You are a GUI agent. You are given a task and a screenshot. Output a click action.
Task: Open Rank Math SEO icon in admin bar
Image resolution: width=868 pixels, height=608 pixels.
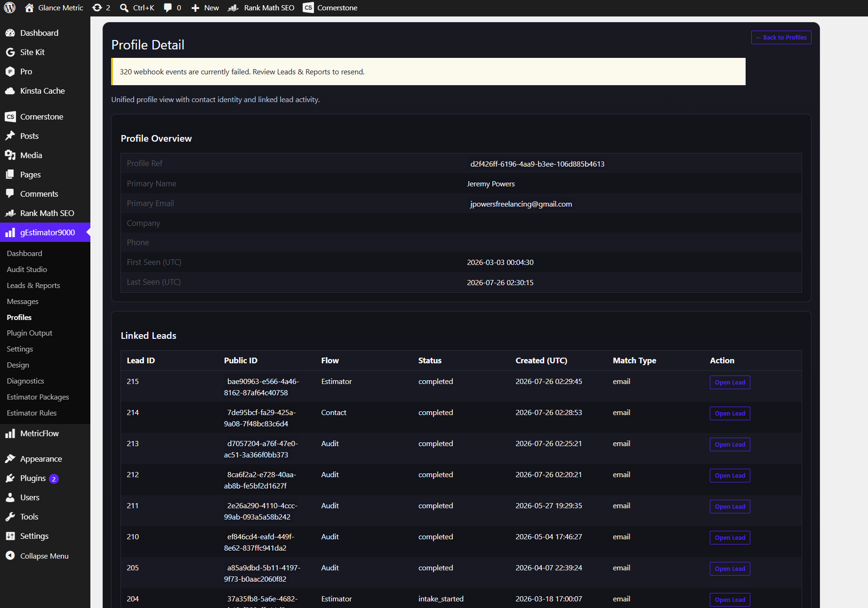tap(233, 8)
